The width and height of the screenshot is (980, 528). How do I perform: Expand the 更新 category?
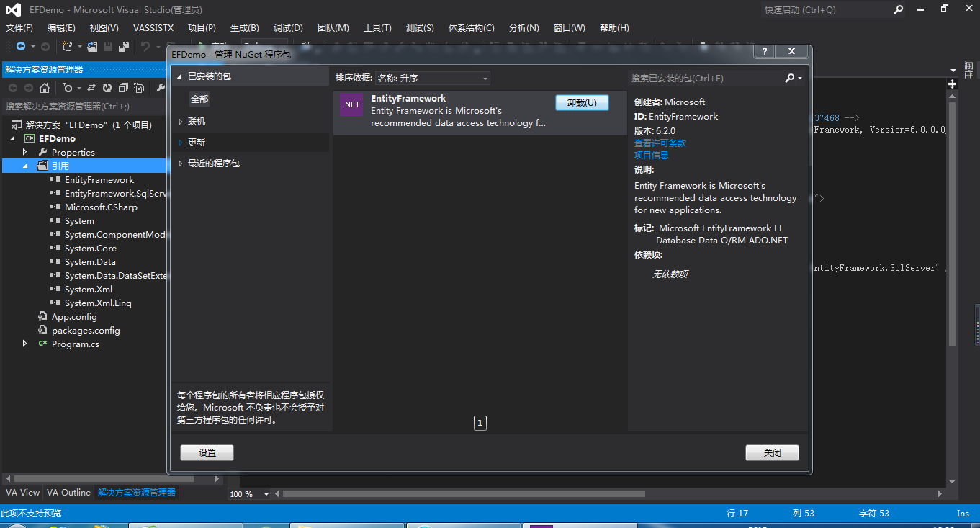click(x=180, y=143)
